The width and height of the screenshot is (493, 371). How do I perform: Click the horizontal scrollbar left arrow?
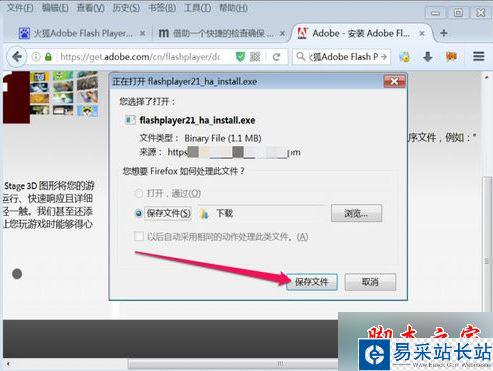pyautogui.click(x=8, y=364)
